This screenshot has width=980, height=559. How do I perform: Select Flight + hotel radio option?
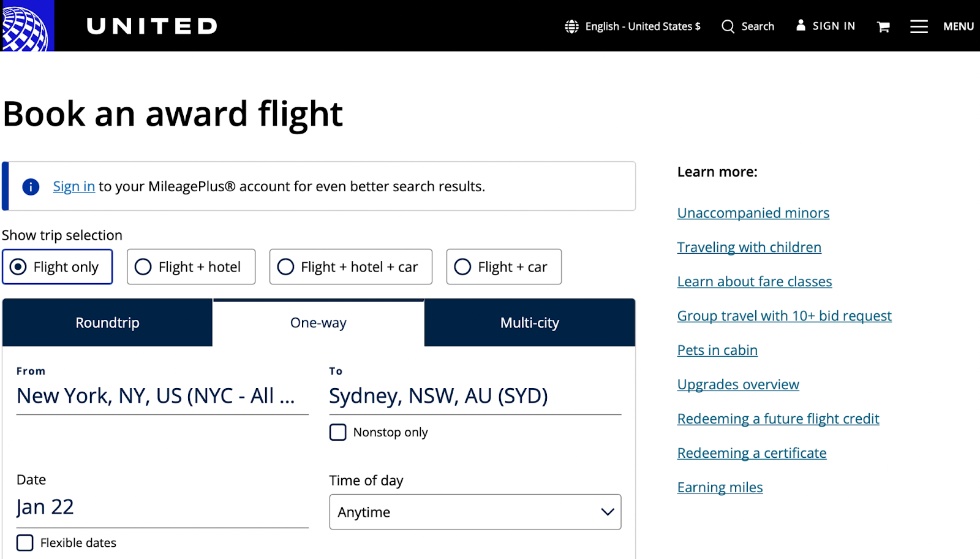tap(143, 267)
